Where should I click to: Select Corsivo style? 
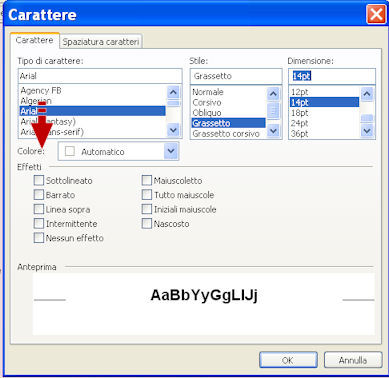click(x=229, y=102)
